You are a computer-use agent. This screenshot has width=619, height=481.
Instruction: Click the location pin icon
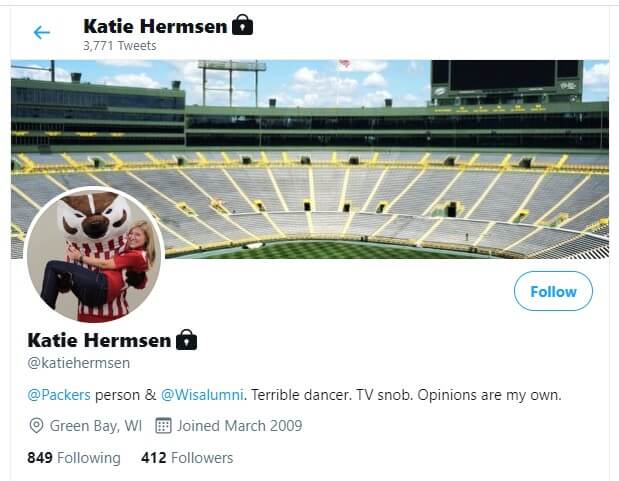pos(36,426)
